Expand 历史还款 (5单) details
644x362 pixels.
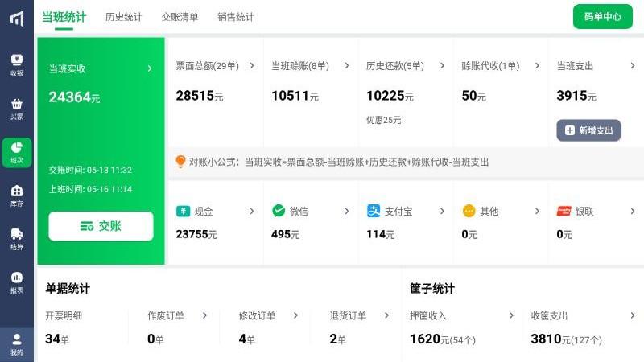tap(441, 66)
